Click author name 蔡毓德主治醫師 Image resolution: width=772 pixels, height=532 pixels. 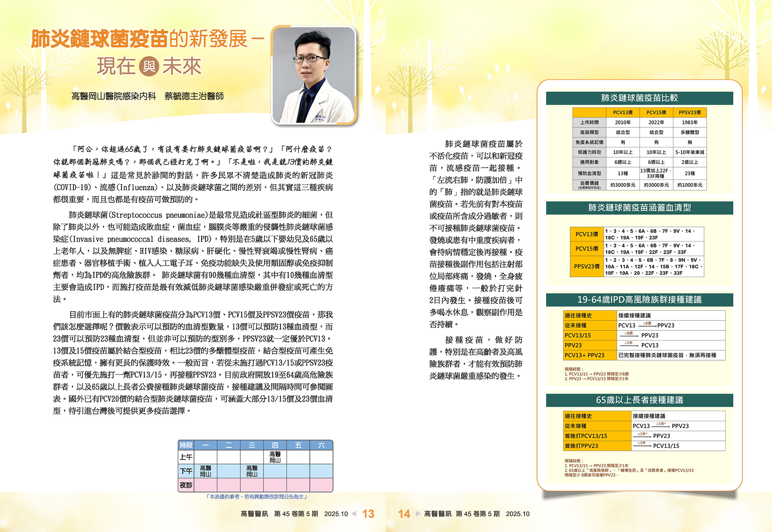(194, 96)
